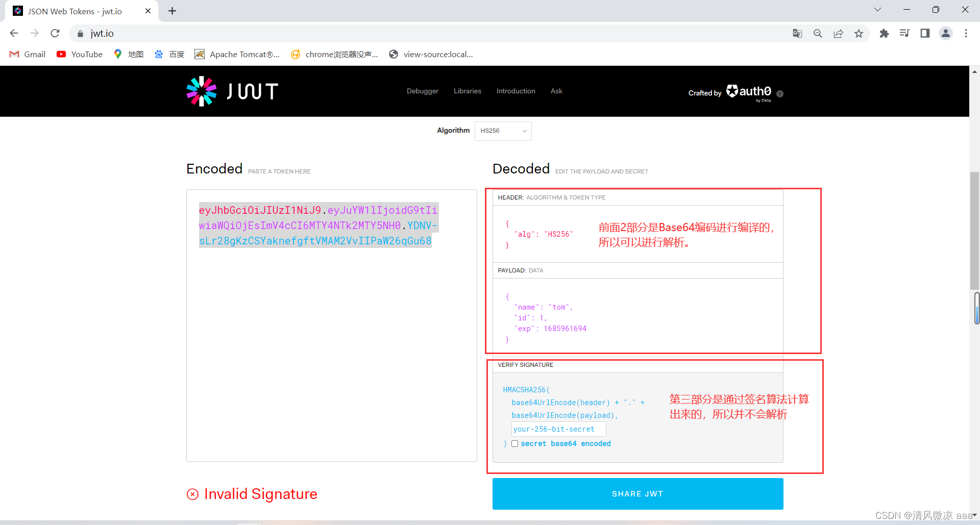Open the YouTube bookmark
980x525 pixels.
[x=80, y=54]
